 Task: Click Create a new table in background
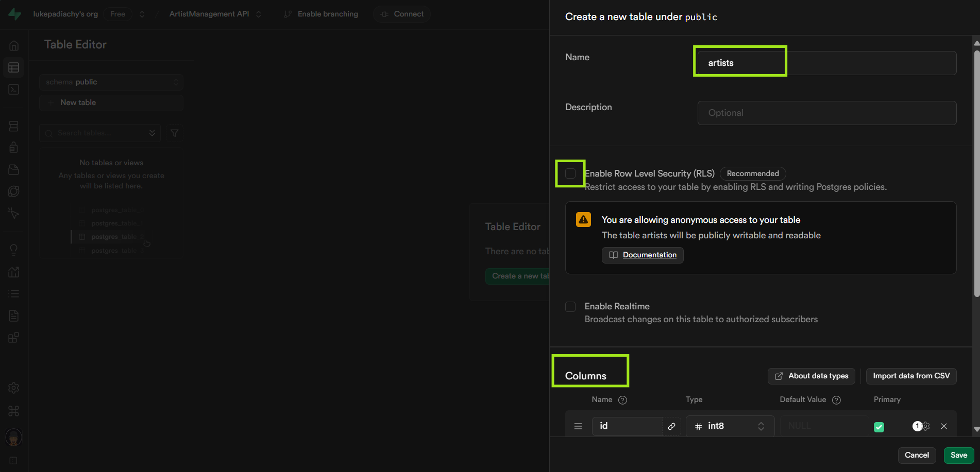pos(517,276)
